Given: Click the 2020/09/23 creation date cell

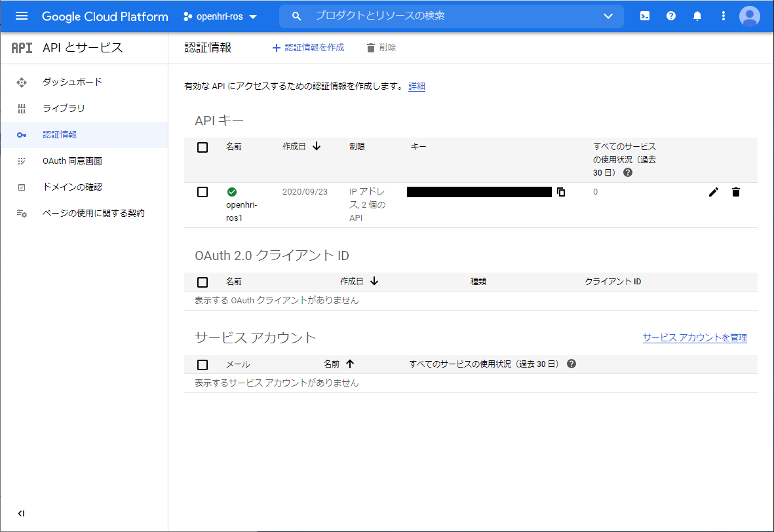Looking at the screenshot, I should 305,191.
